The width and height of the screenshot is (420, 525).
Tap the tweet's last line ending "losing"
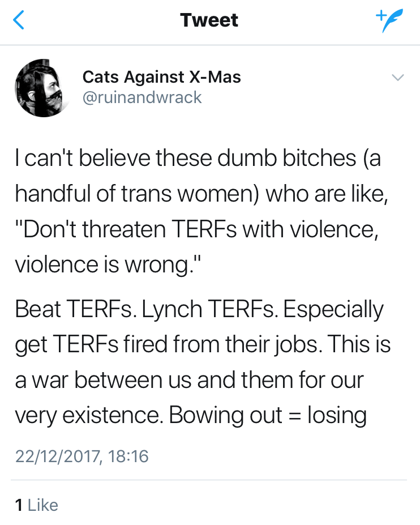(x=190, y=416)
